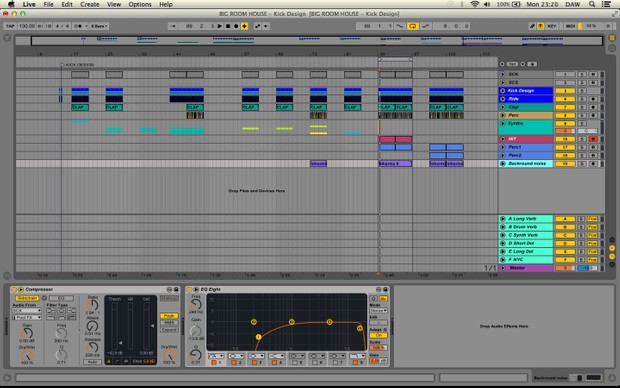
Task: Select Peak mode in Compressor
Action: coord(169,316)
